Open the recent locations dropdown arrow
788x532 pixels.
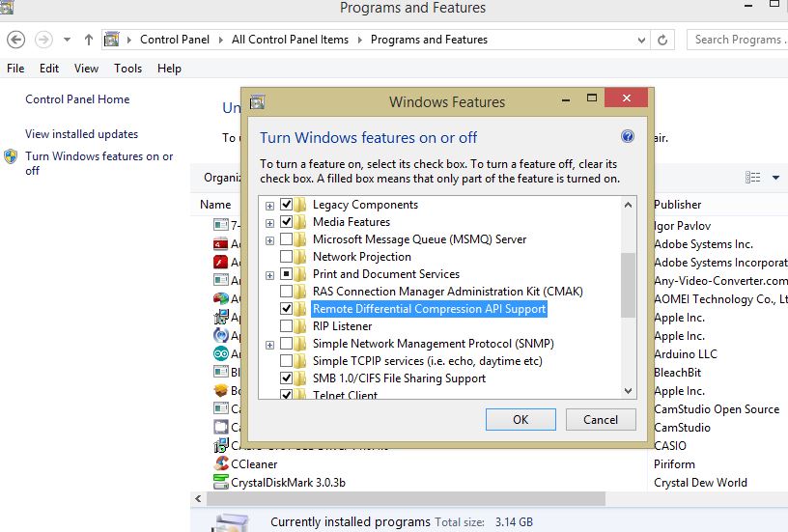pos(67,40)
